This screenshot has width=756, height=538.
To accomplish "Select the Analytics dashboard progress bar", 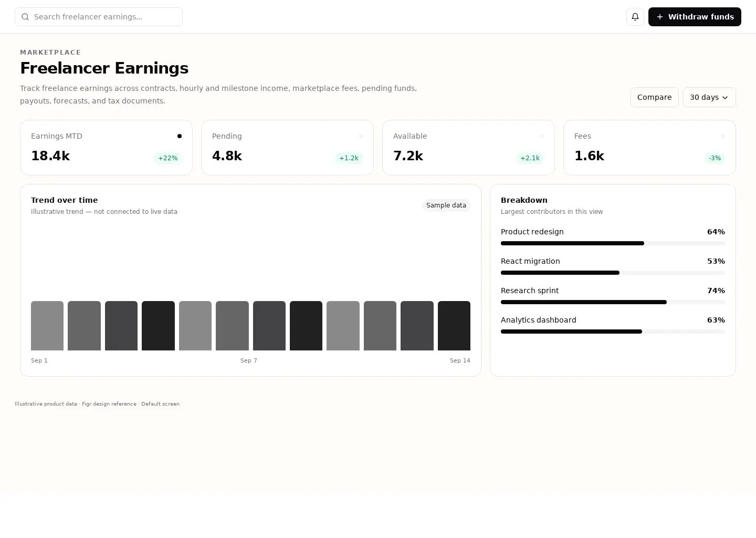I will pyautogui.click(x=613, y=332).
